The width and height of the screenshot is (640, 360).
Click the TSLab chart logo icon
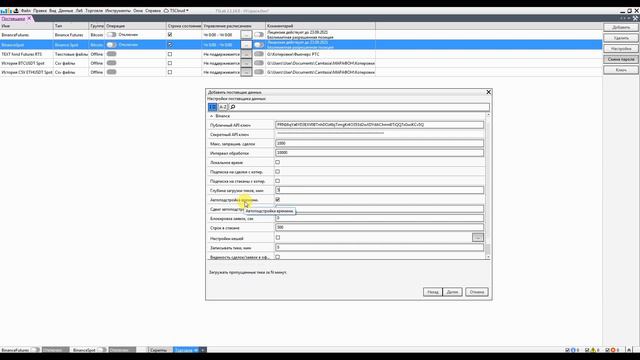[6, 11]
